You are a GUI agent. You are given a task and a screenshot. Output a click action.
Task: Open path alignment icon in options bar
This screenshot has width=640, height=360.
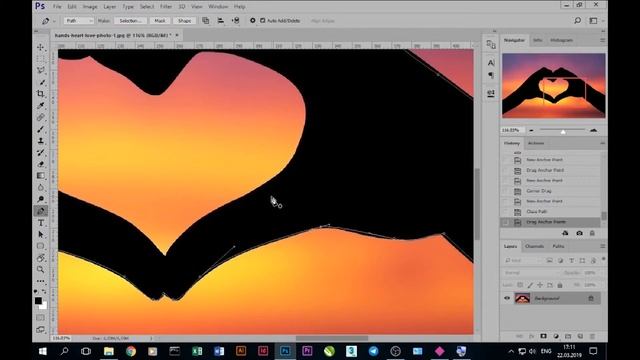coord(220,20)
